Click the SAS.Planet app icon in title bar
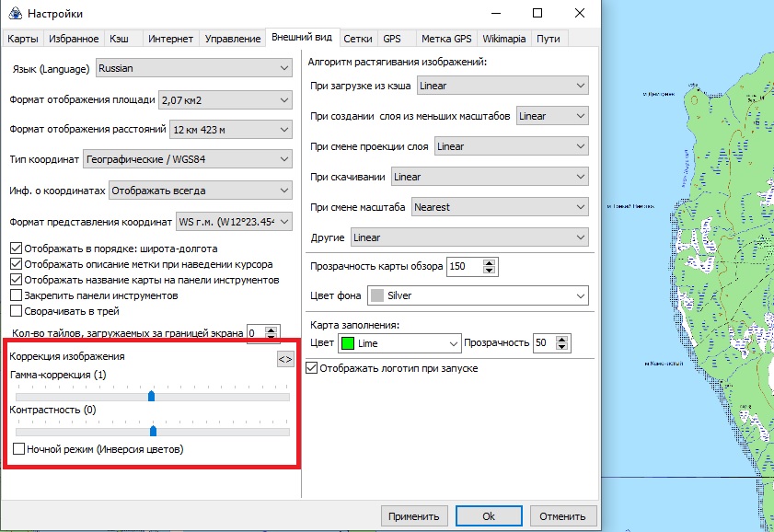This screenshot has width=774, height=532. [x=14, y=14]
